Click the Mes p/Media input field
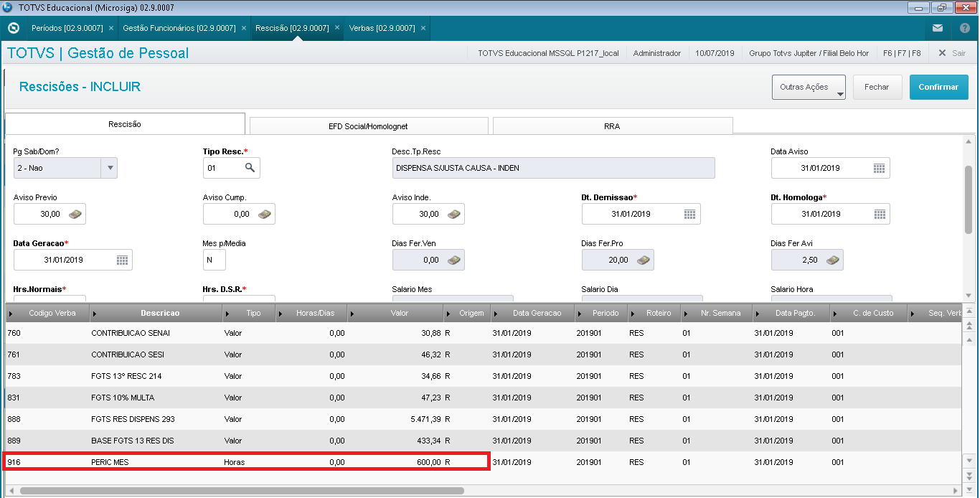This screenshot has height=498, width=980. click(x=215, y=260)
